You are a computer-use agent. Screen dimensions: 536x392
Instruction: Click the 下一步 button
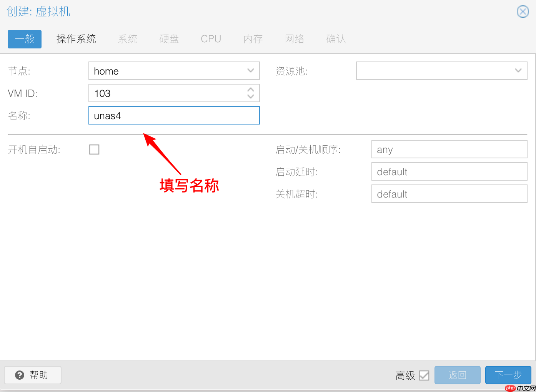pyautogui.click(x=508, y=375)
